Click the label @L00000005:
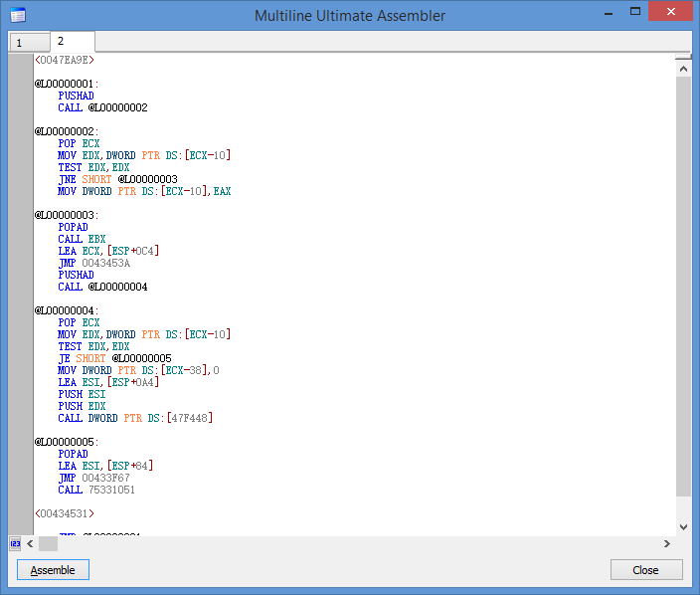 click(67, 442)
